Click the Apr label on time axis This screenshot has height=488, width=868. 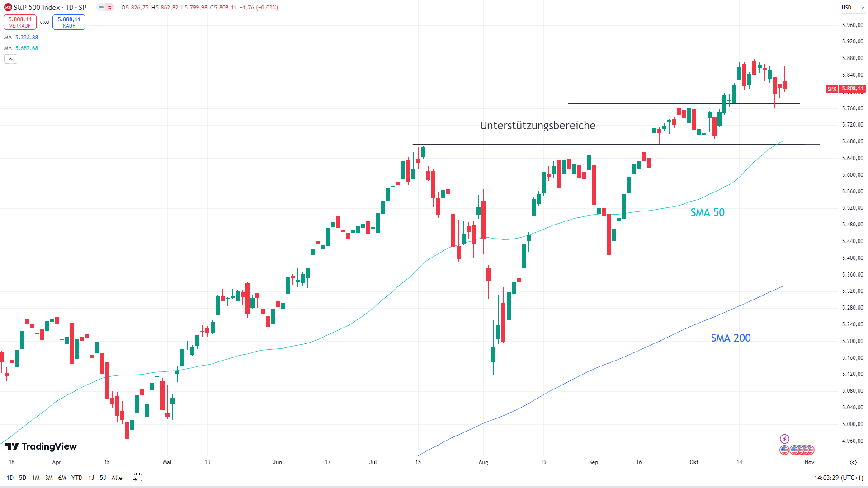(57, 462)
